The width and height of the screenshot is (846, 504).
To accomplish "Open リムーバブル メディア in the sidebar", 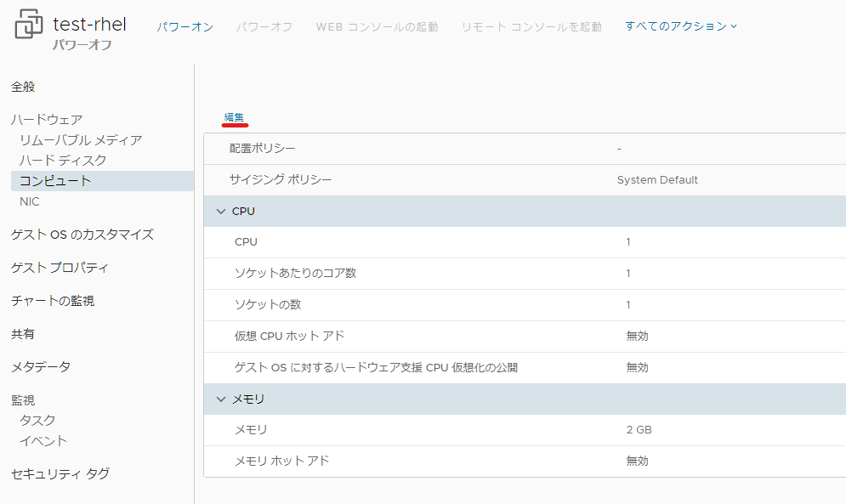I will [81, 139].
